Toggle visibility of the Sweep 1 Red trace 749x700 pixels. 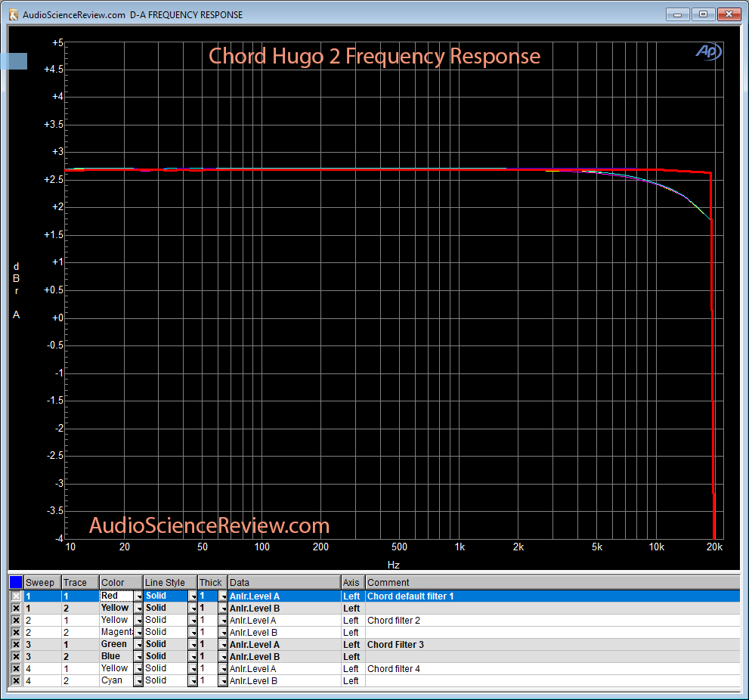coord(16,596)
